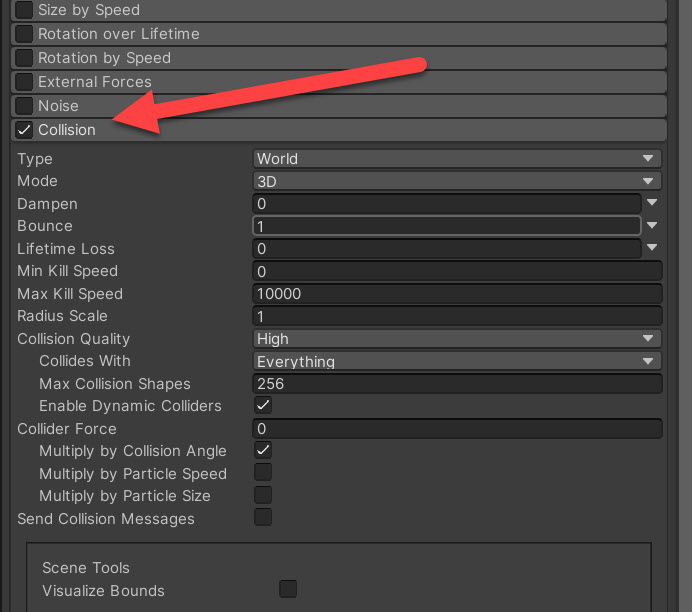The image size is (692, 612).
Task: Expand the Noise module header
Action: tap(339, 106)
